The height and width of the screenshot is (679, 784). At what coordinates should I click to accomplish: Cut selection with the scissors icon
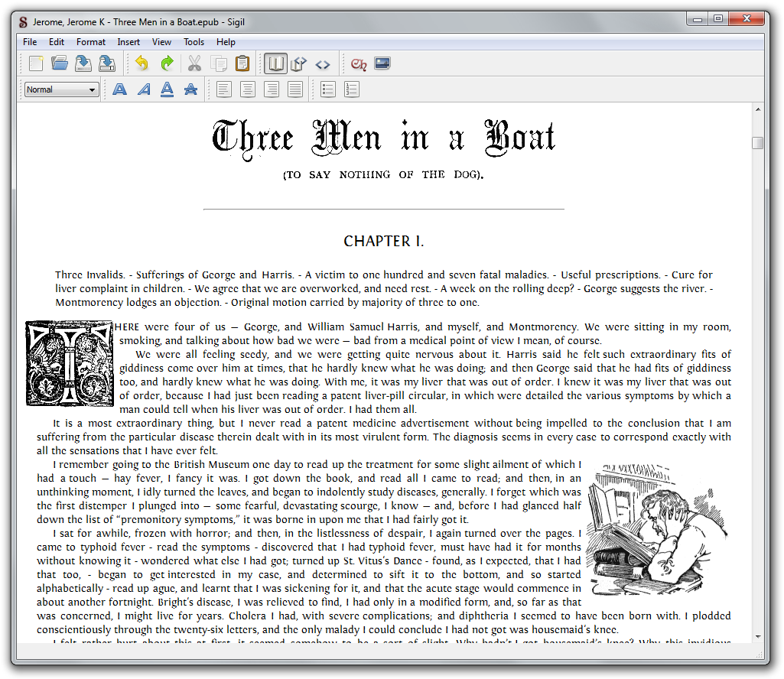click(194, 63)
